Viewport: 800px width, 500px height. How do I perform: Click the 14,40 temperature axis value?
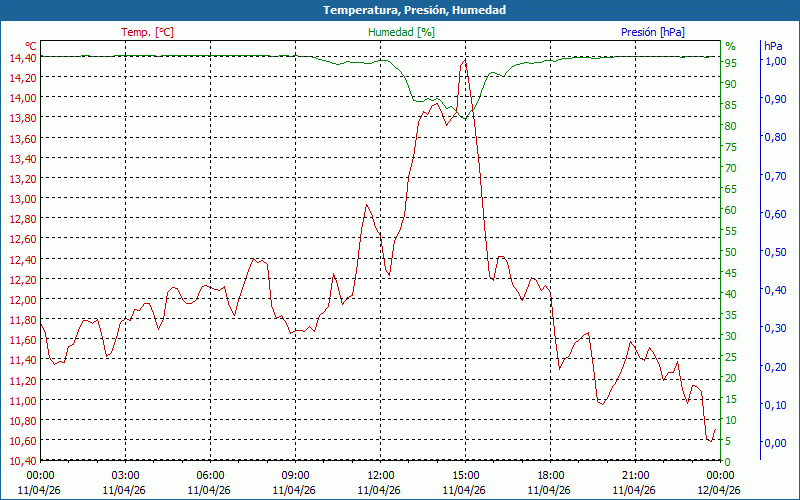click(22, 58)
